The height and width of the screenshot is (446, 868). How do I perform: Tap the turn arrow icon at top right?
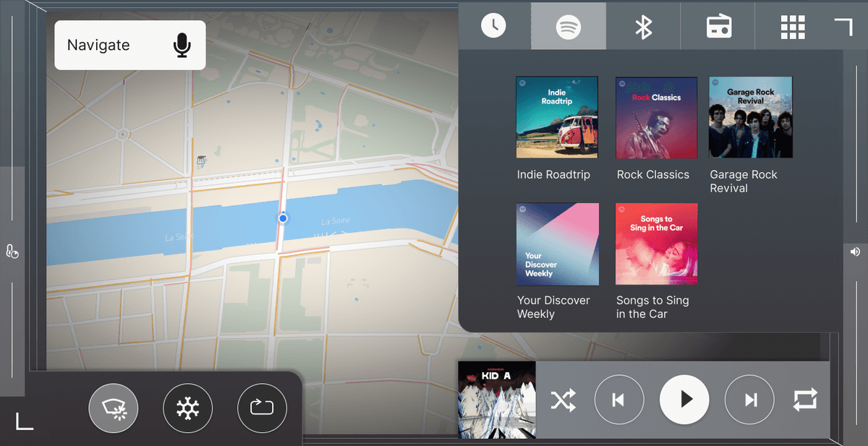844,26
